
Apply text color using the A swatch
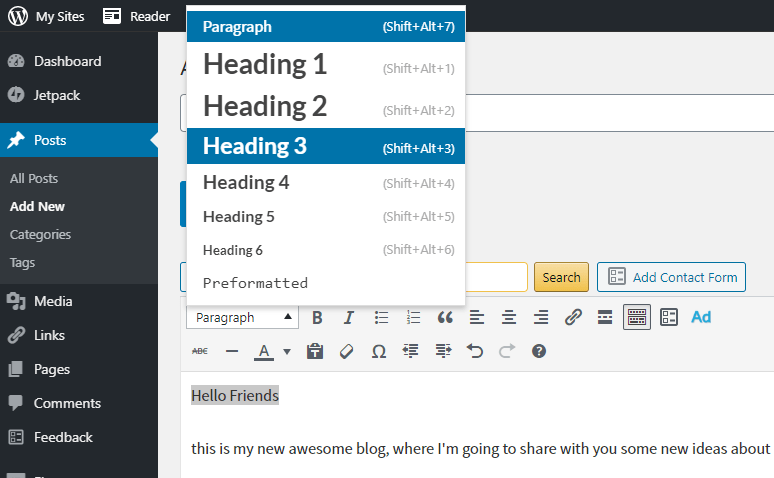click(x=264, y=351)
